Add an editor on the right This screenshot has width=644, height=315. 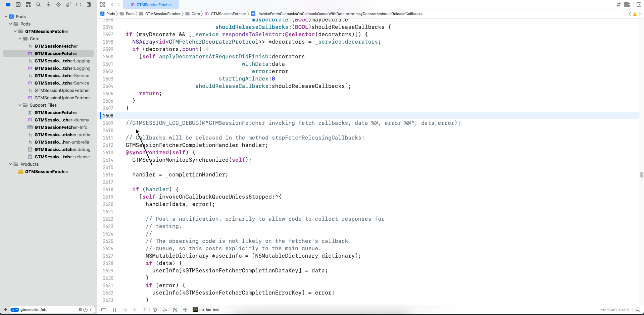[639, 5]
